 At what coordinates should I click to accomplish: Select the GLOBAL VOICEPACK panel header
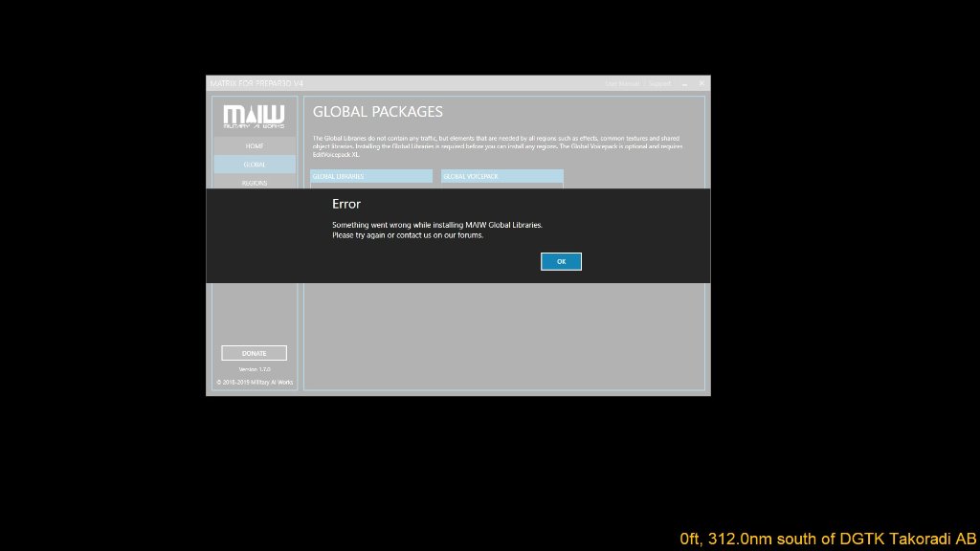[501, 176]
